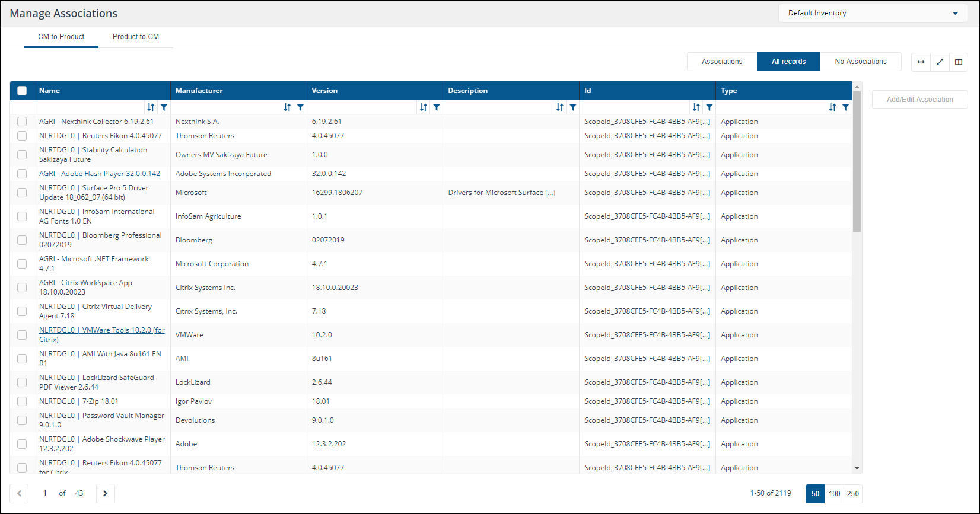Screen dimensions: 980x514
Task: Sort the Name column
Action: [151, 107]
